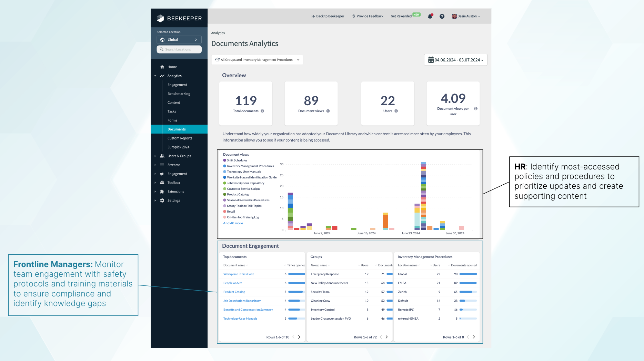Image resolution: width=644 pixels, height=361 pixels.
Task: Click the tall June 24 stacked bar in chart
Action: click(x=423, y=196)
